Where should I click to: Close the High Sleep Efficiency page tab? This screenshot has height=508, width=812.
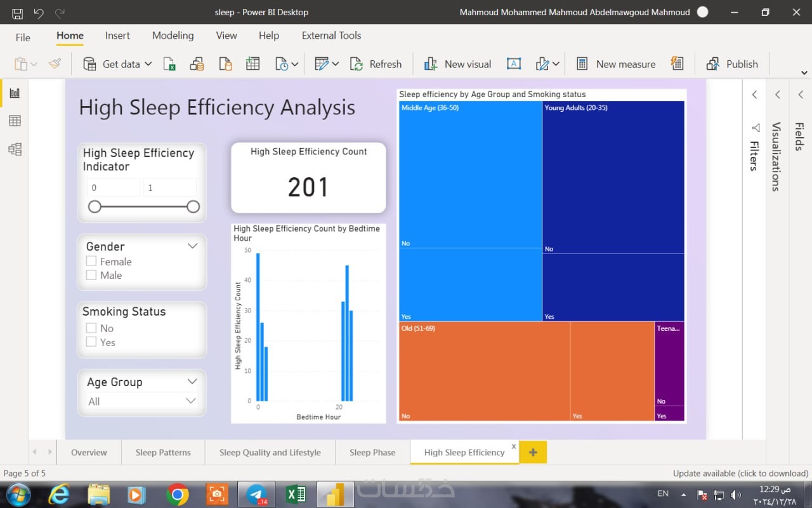coord(514,446)
